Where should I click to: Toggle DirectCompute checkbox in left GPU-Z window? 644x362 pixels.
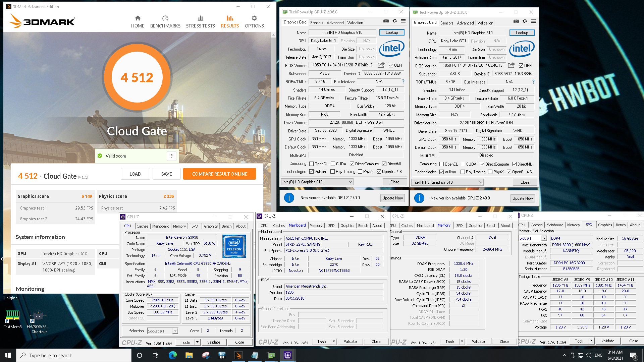[x=352, y=164]
